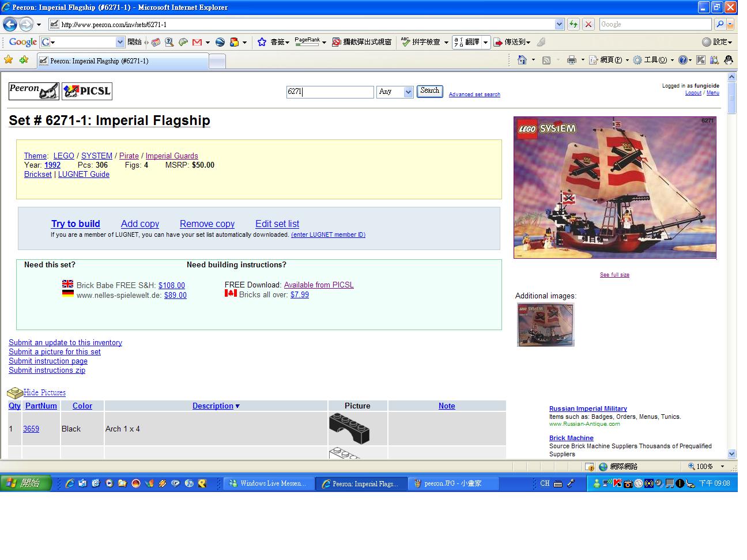
Task: Go back with the browser Back arrow
Action: tap(10, 24)
